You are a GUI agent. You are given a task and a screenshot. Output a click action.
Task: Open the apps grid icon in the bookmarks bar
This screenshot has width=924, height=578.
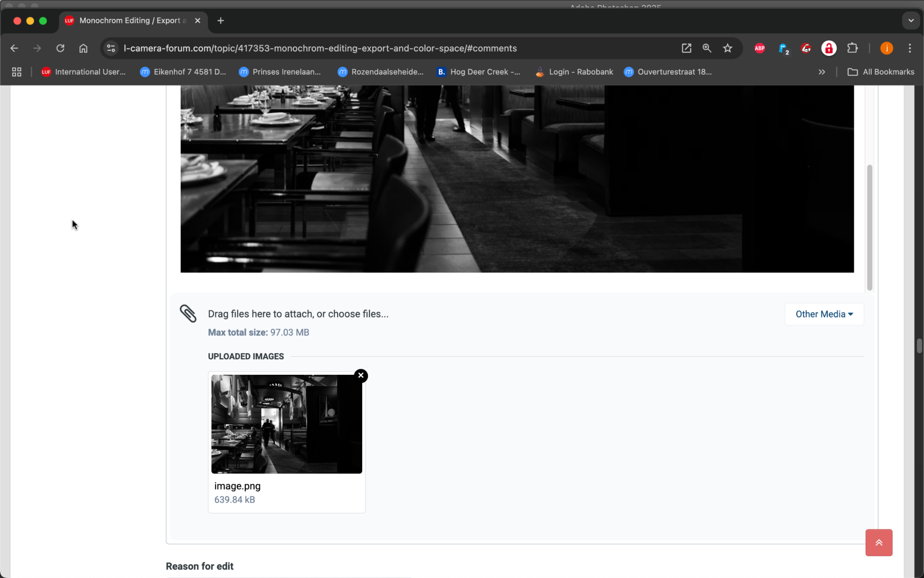pos(16,72)
